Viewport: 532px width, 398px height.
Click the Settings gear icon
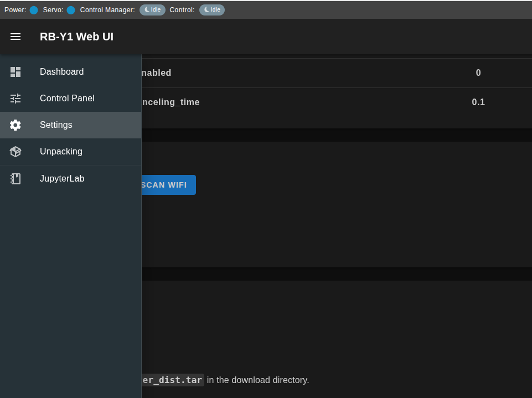coord(16,125)
